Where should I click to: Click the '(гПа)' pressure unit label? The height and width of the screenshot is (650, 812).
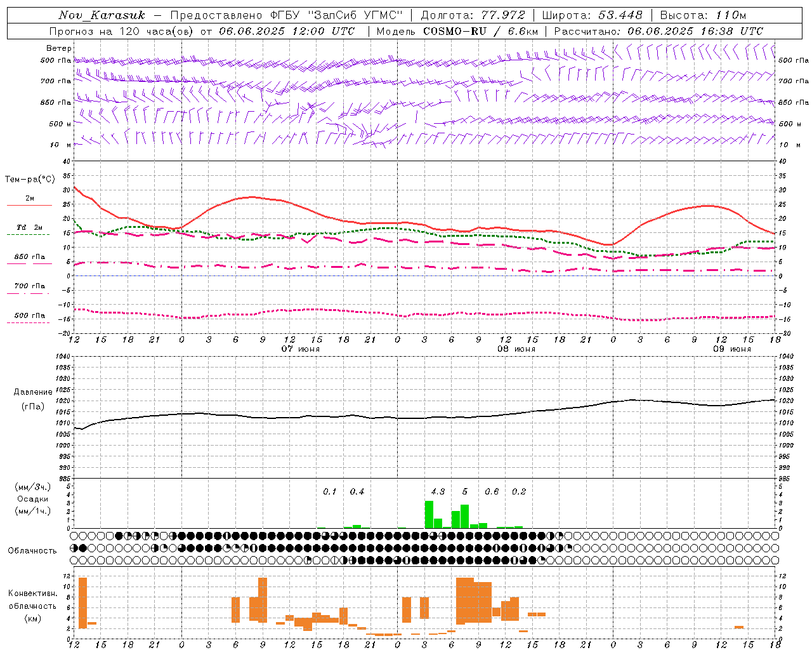coord(33,407)
